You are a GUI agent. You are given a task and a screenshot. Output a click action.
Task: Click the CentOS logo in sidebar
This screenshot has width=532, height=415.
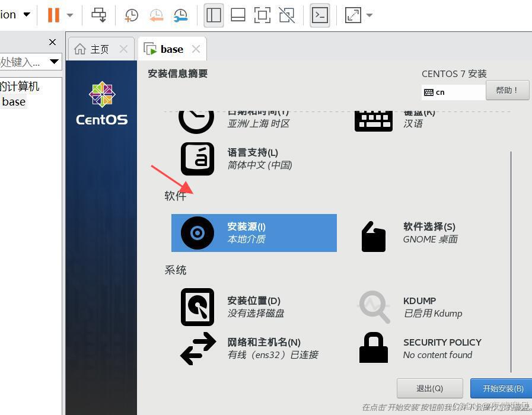[102, 103]
